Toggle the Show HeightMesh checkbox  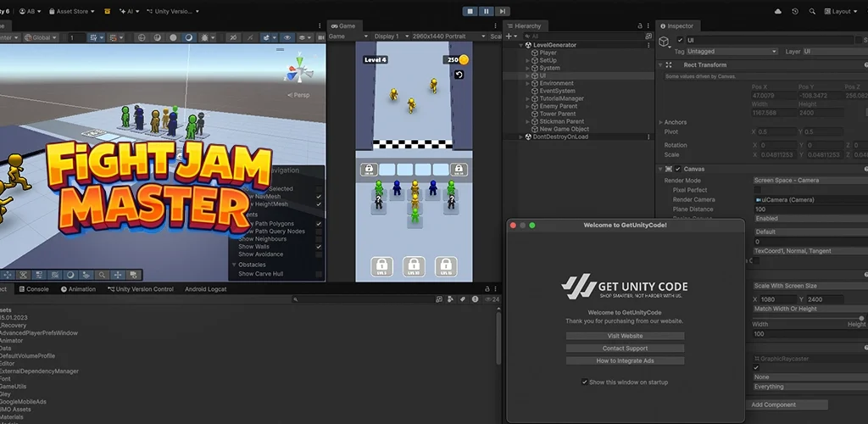(x=319, y=204)
